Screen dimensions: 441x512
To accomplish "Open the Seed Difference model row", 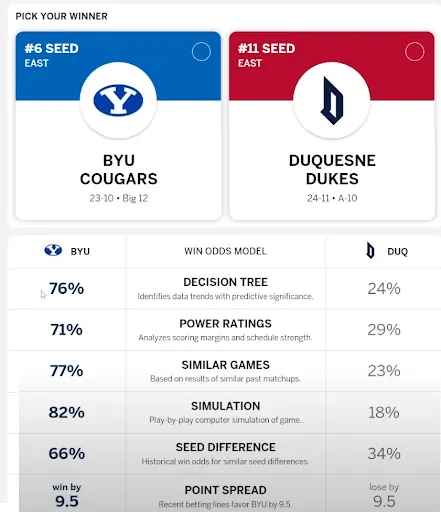I will pos(224,454).
